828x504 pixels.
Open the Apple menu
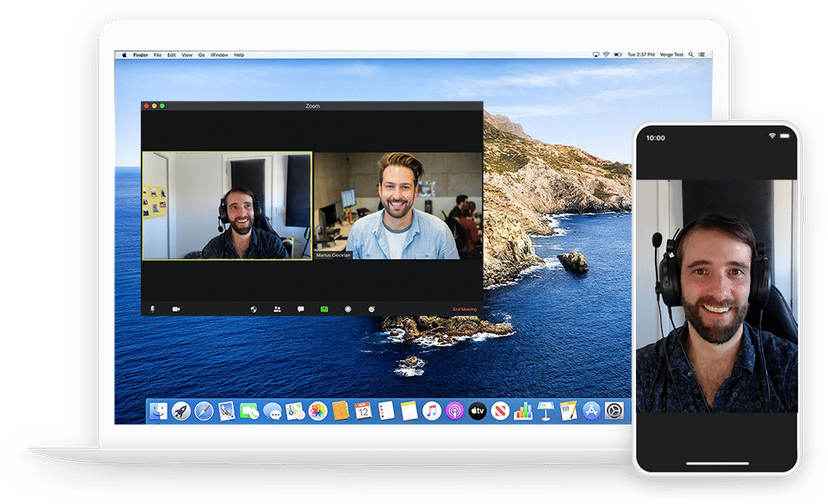click(x=125, y=55)
